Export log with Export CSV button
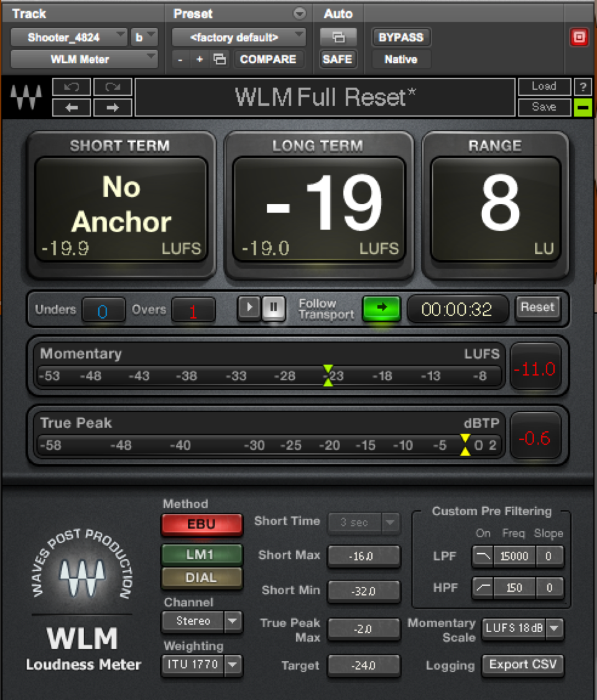 (523, 665)
